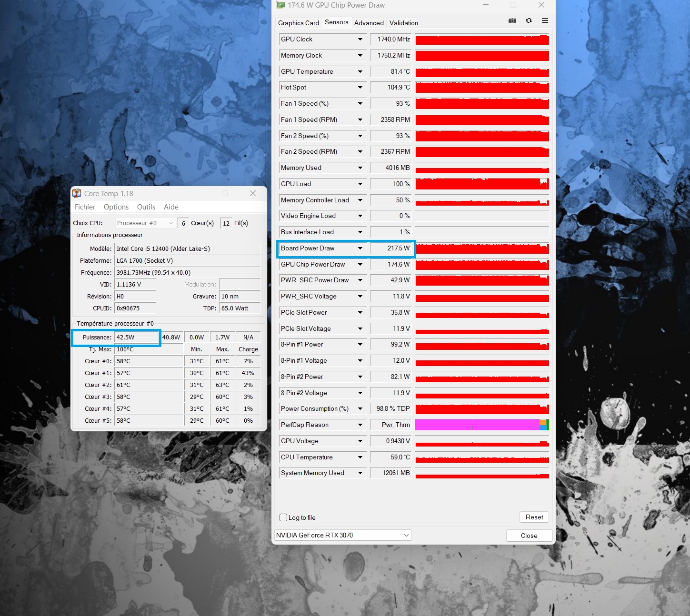Enable the Log to file checkbox
Image resolution: width=690 pixels, height=616 pixels.
[x=283, y=517]
